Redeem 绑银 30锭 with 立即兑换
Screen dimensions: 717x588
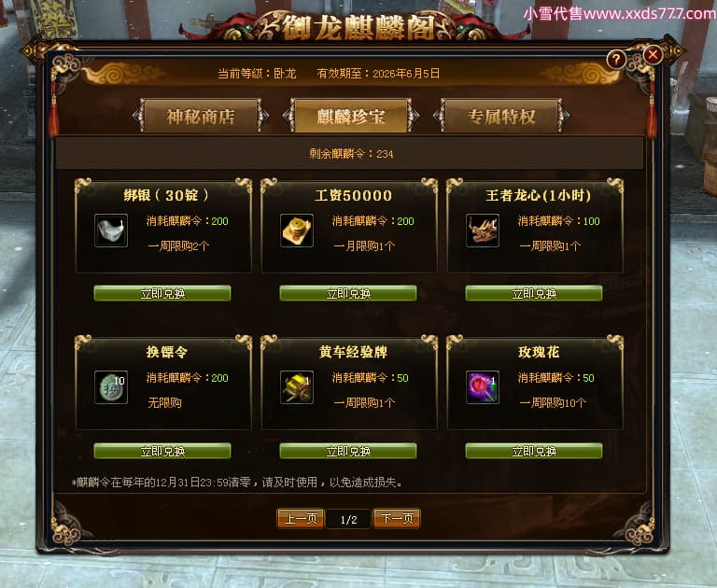click(x=162, y=293)
